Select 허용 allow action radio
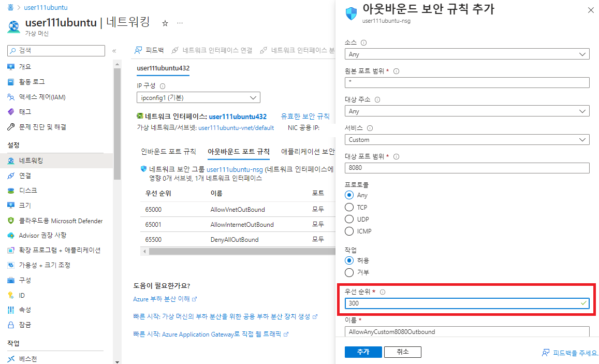The height and width of the screenshot is (364, 599). (x=349, y=260)
